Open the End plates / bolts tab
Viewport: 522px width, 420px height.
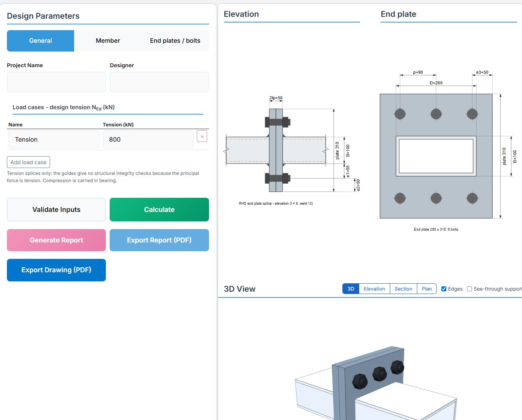(175, 41)
